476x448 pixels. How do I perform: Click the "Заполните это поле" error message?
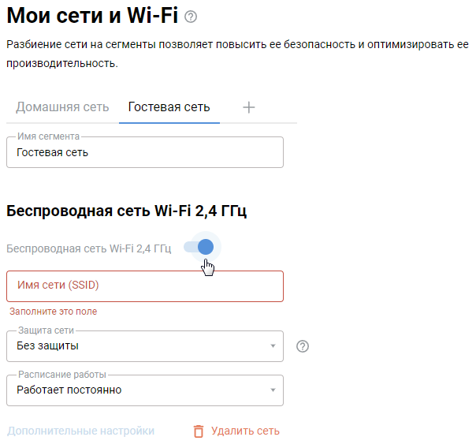[x=54, y=312]
